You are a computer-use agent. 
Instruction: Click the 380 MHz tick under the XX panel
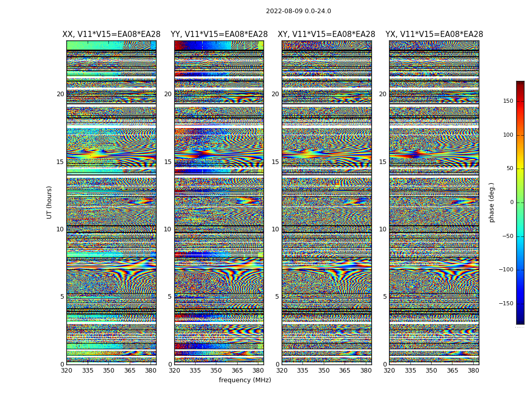(150, 371)
